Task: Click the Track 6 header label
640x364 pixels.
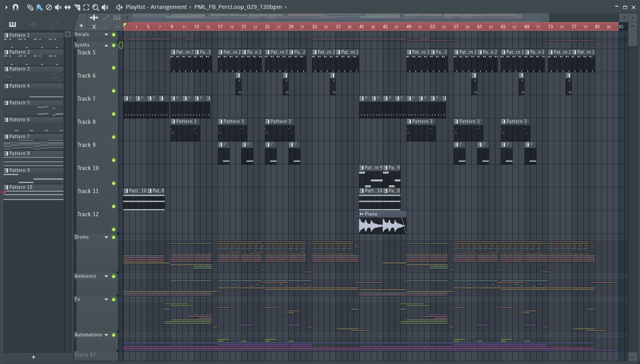Action: [x=86, y=76]
